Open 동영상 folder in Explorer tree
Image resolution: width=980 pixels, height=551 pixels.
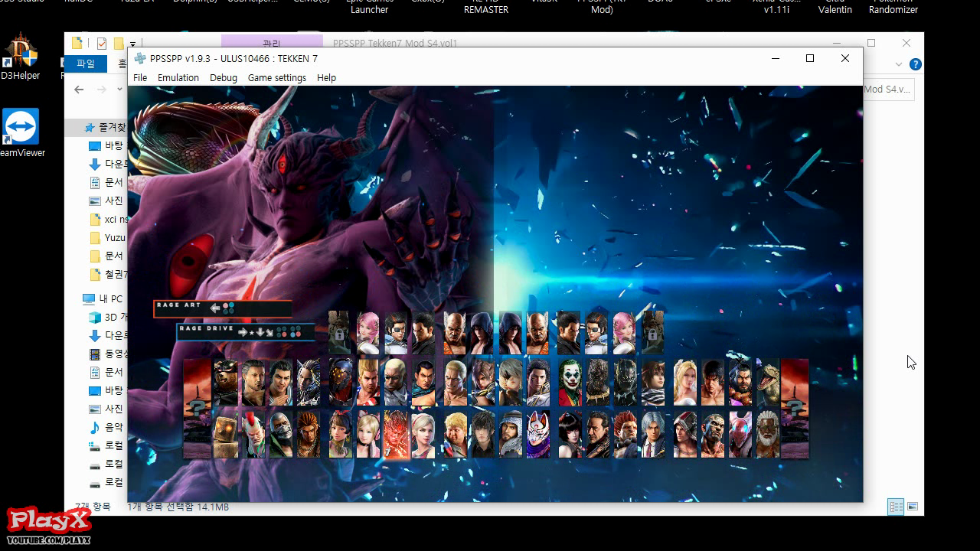click(108, 354)
